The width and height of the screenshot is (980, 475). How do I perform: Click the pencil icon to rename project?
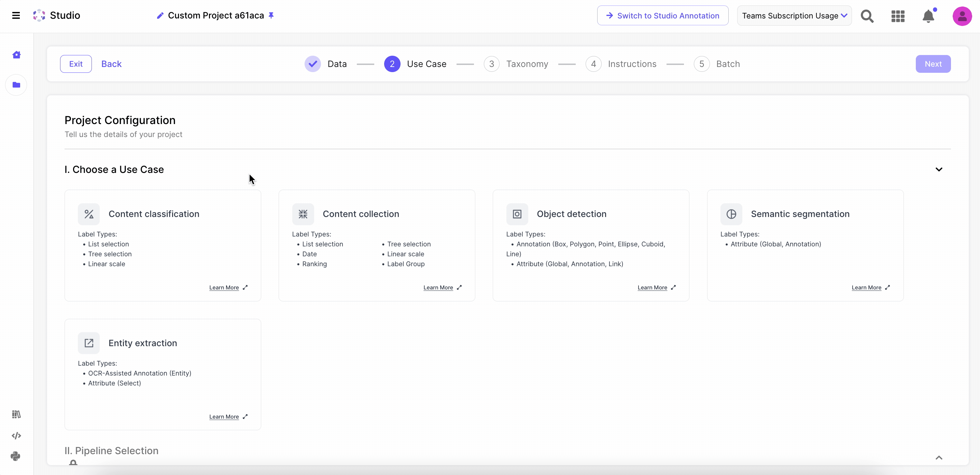(x=160, y=16)
